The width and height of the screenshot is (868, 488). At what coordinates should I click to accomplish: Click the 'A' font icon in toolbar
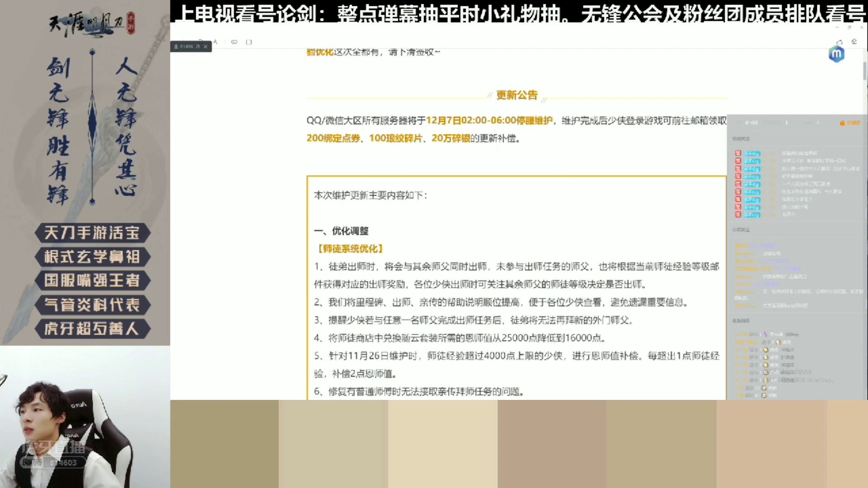pos(216,42)
